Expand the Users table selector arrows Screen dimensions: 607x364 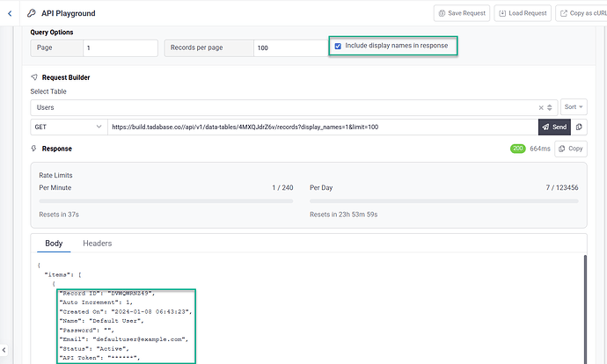point(552,107)
